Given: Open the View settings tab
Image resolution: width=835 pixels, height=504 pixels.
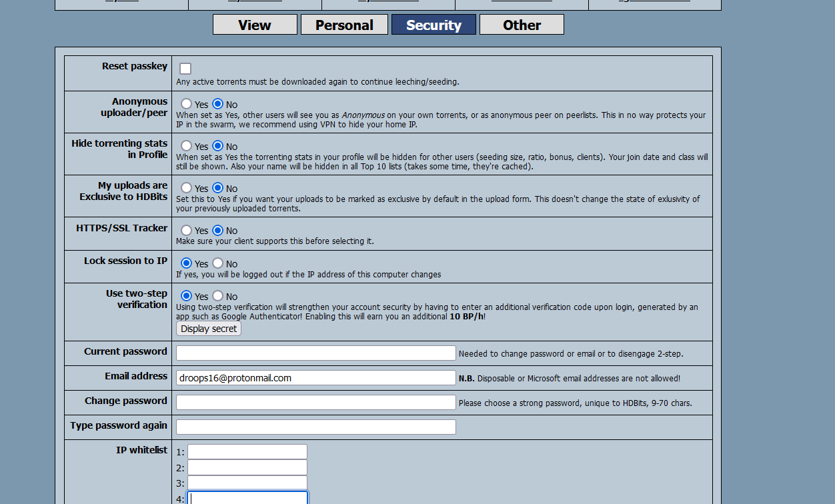Looking at the screenshot, I should 255,25.
